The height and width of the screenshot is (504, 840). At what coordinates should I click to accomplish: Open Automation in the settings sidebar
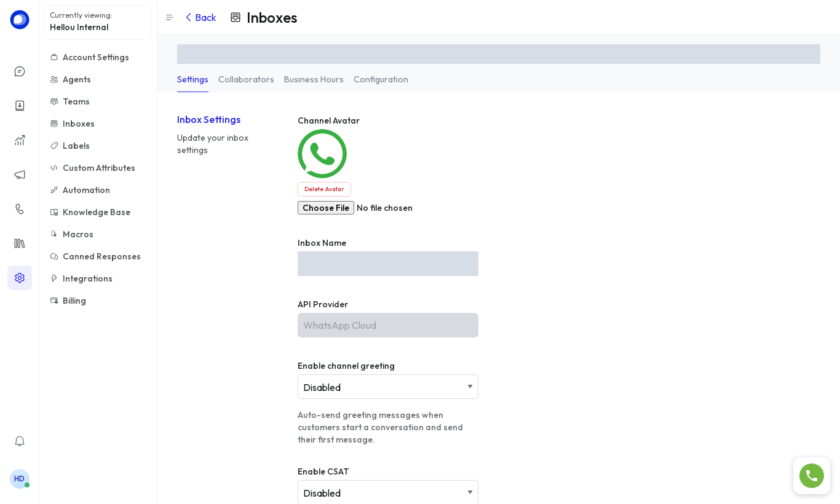pos(98,190)
